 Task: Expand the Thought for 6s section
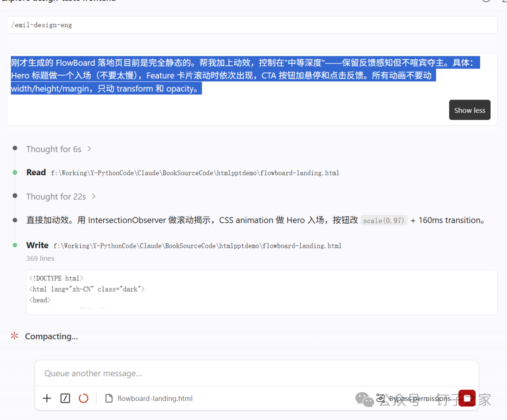(x=59, y=149)
